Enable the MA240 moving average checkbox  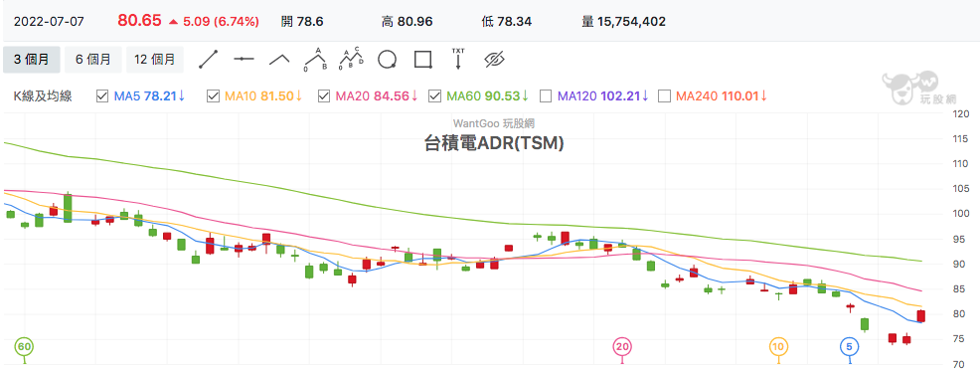664,96
